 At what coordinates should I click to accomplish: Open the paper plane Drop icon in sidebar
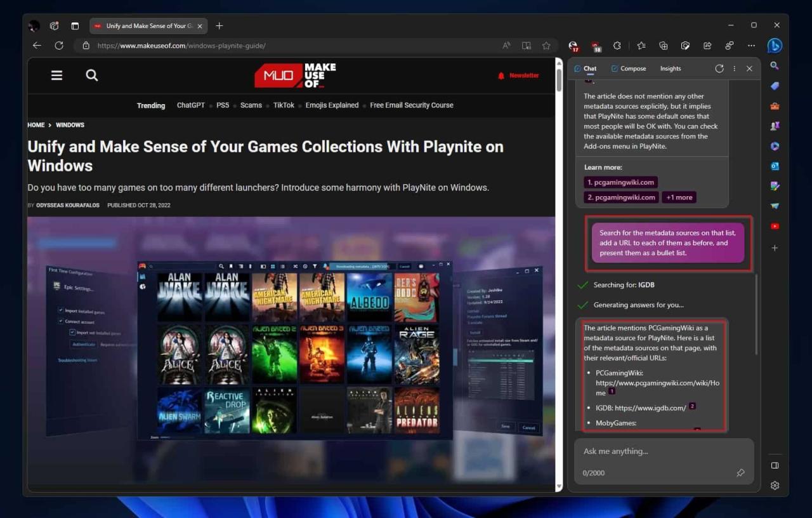coord(775,206)
